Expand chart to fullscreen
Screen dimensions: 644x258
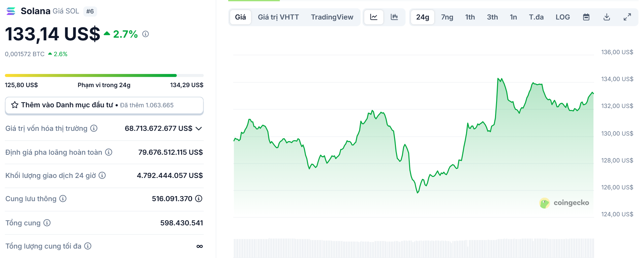click(x=627, y=17)
